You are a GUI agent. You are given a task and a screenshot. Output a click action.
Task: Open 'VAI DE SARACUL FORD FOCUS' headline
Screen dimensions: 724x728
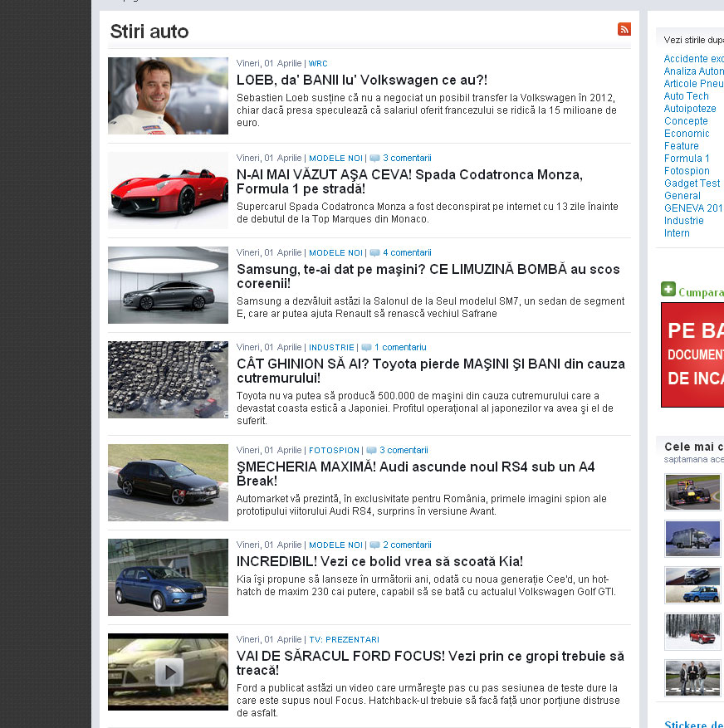pos(430,663)
